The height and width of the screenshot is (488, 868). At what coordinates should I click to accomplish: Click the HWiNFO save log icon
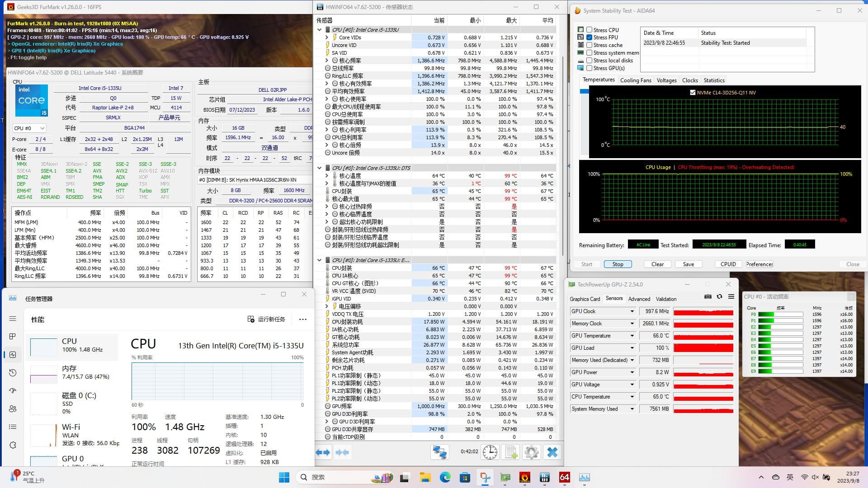(511, 452)
